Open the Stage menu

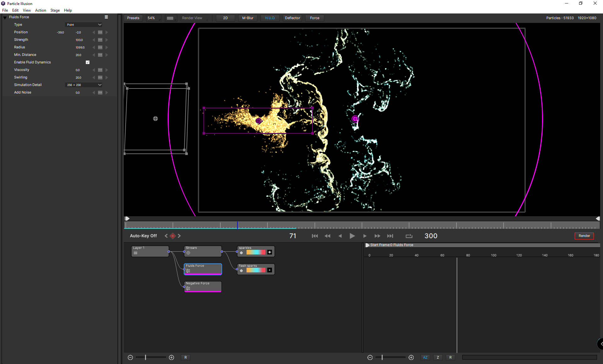(x=55, y=10)
